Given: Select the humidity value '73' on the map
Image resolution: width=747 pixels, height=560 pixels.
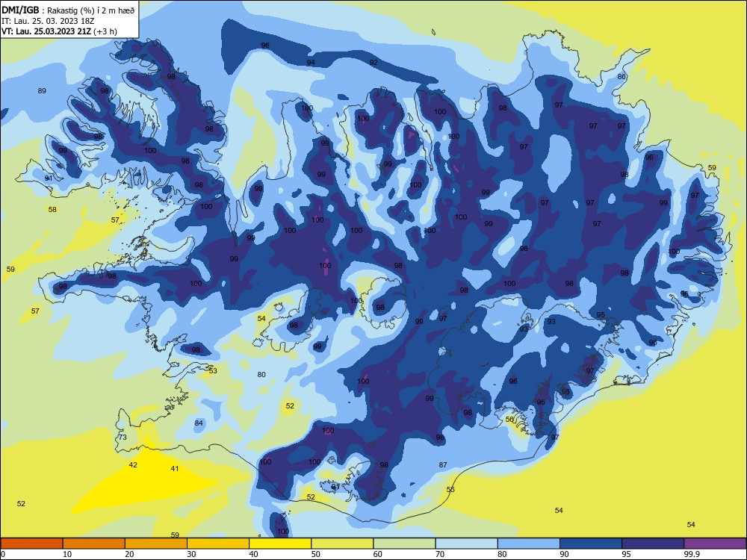Looking at the screenshot, I should tap(123, 437).
